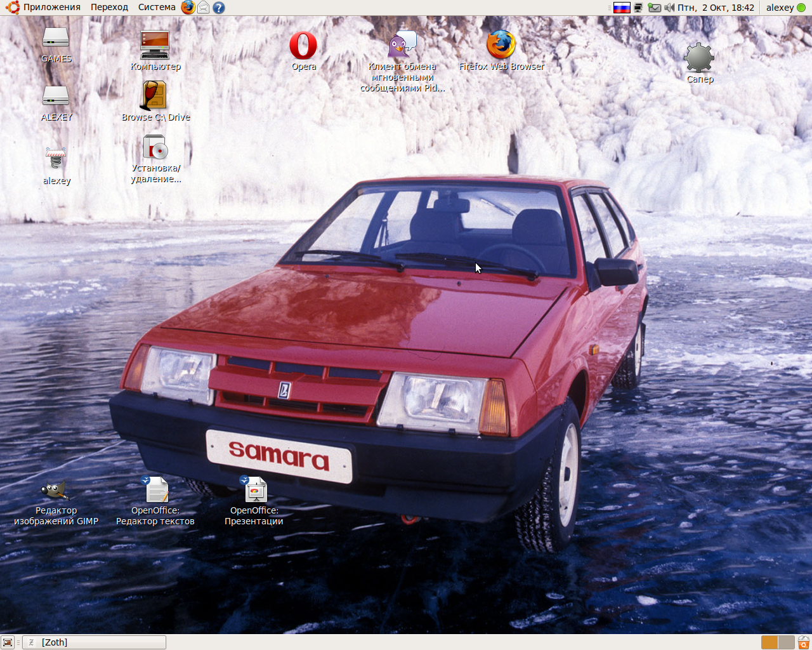Select the Сапер game desktop icon
This screenshot has height=650, width=812.
click(x=699, y=63)
